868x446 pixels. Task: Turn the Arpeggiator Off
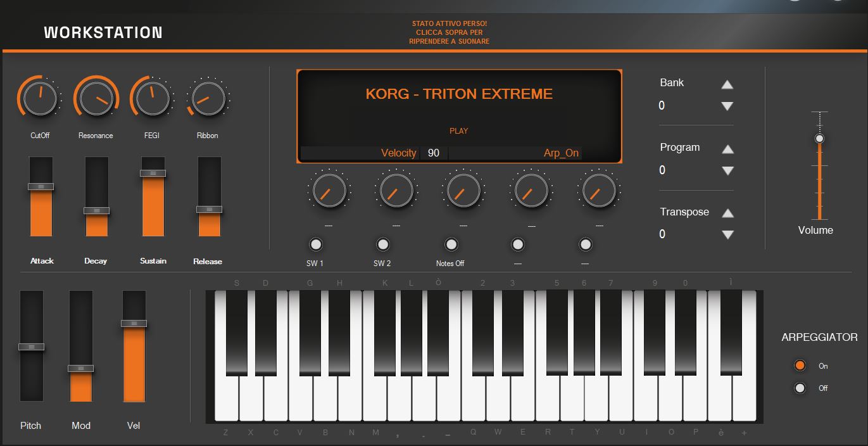pyautogui.click(x=800, y=388)
